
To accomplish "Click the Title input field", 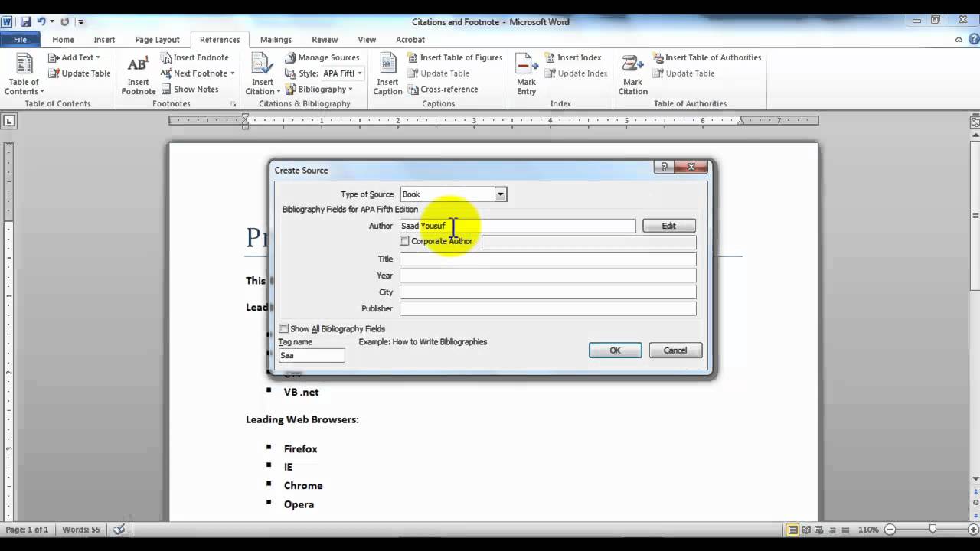I will click(548, 259).
